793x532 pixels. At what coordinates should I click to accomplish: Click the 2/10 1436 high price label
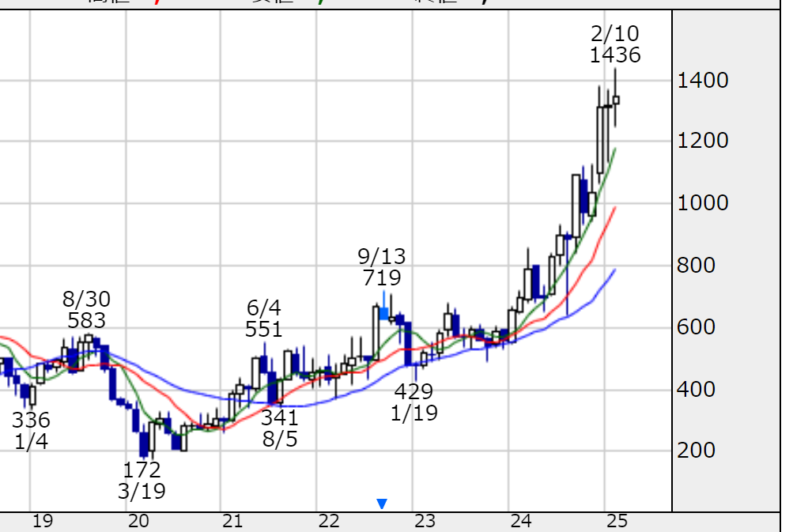tap(615, 44)
